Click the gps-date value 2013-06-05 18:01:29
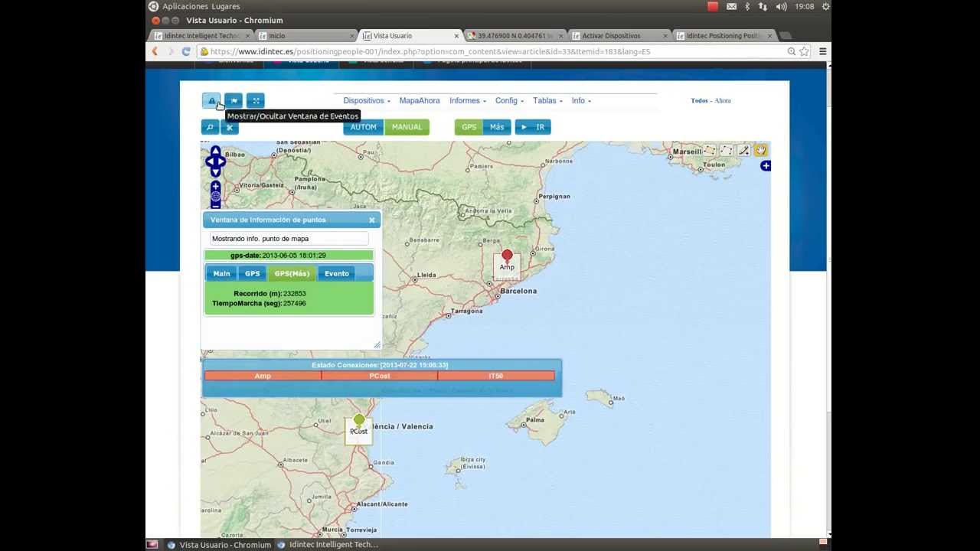This screenshot has width=980, height=551. (x=294, y=256)
